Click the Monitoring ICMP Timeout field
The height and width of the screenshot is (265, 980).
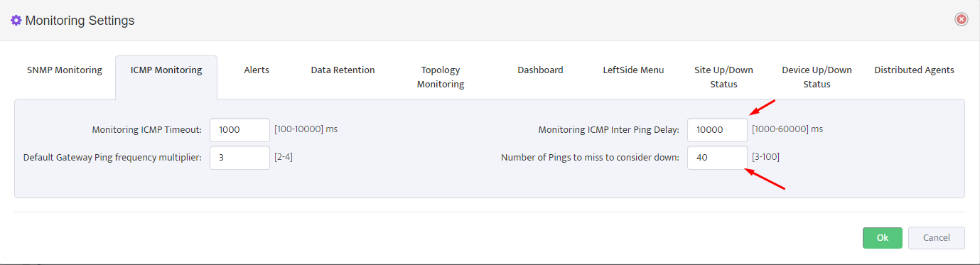click(239, 130)
